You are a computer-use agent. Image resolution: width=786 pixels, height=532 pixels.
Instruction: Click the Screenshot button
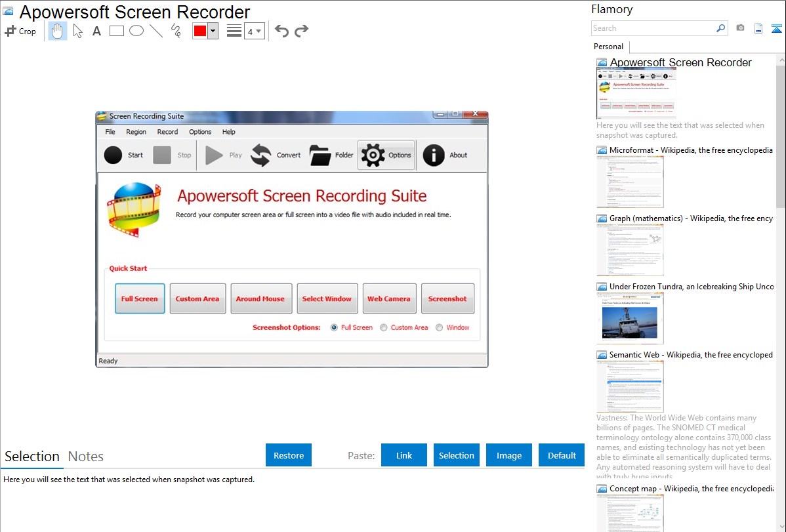coord(447,299)
